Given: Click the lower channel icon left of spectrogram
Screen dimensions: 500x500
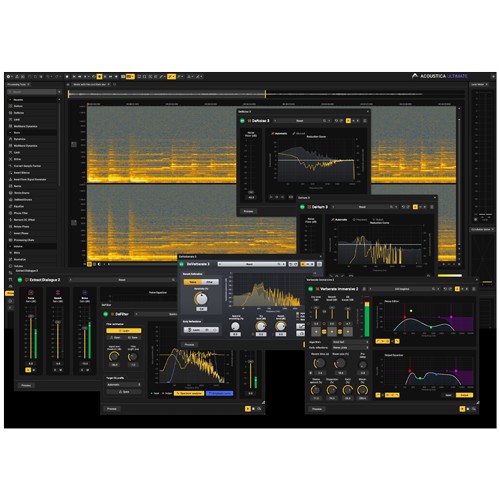Looking at the screenshot, I should (x=74, y=222).
